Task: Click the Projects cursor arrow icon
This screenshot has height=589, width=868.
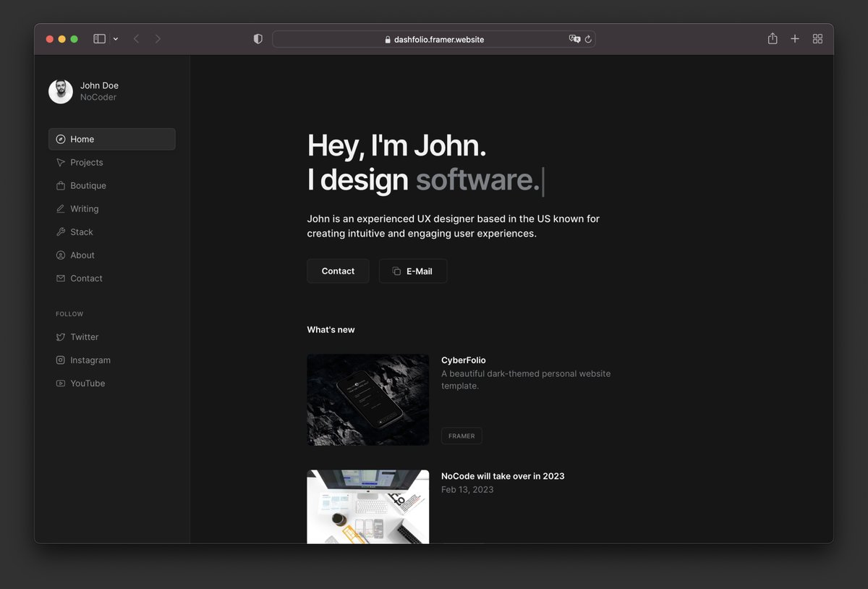Action: tap(61, 162)
